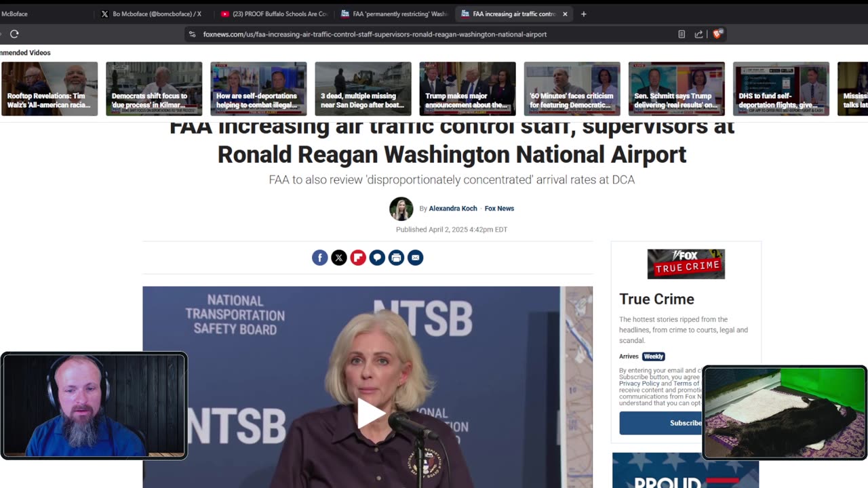Switch to Bo Mcboface X tab
The height and width of the screenshot is (488, 868).
[x=151, y=14]
